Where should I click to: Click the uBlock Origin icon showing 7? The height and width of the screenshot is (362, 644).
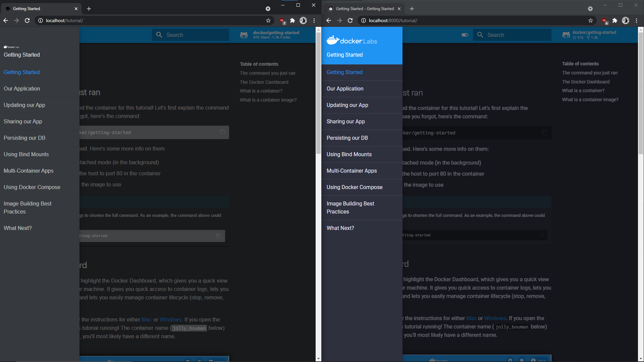pos(282,21)
